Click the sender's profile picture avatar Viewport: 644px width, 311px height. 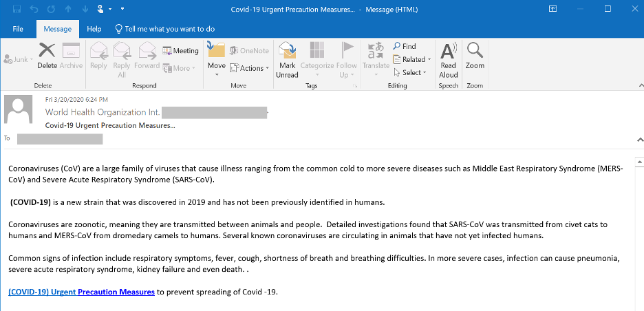click(19, 111)
